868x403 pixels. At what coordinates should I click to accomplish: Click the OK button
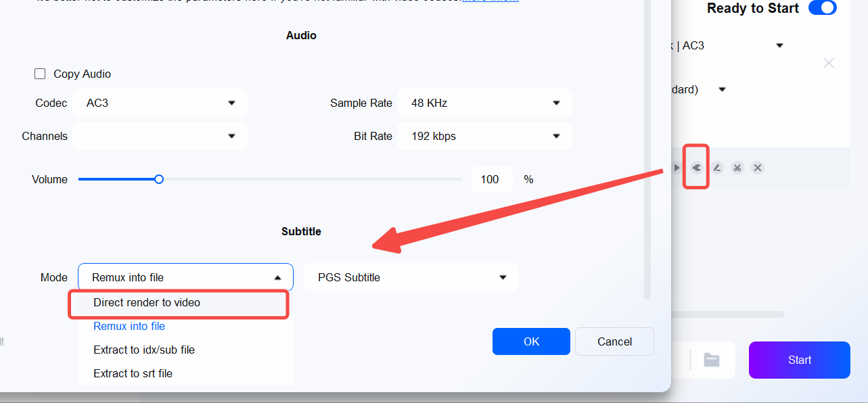pos(531,341)
